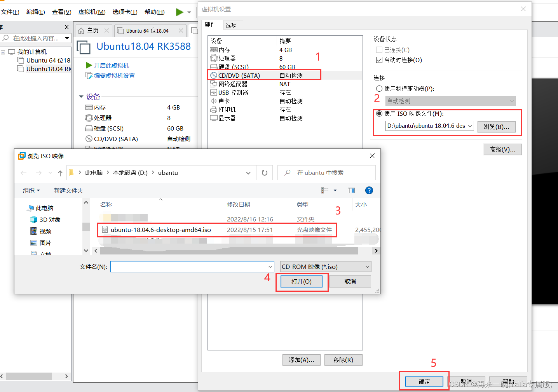Click the 开启此虚拟机 link
558x392 pixels.
(x=112, y=65)
